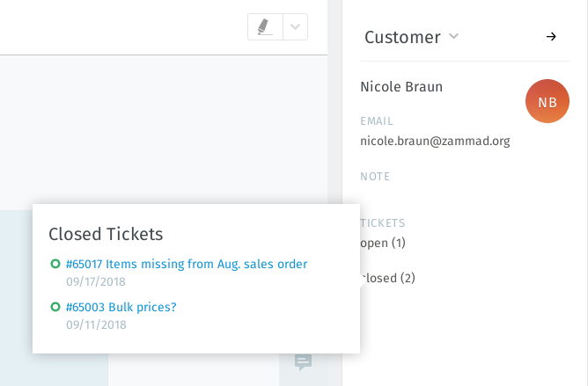This screenshot has width=588, height=386.
Task: Click green status circle of ticket #65017
Action: 55,264
